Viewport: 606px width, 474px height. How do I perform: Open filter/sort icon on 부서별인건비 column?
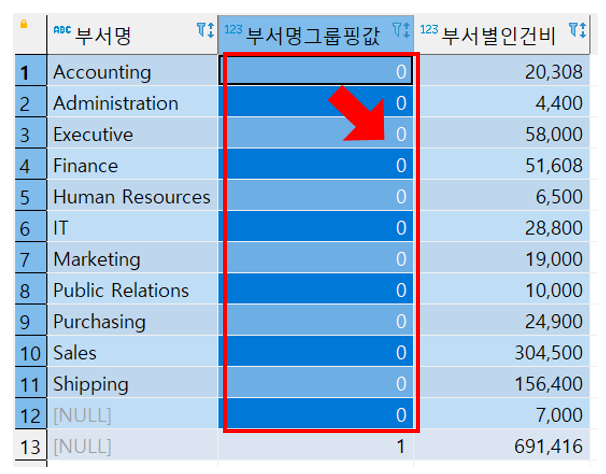pyautogui.click(x=577, y=30)
